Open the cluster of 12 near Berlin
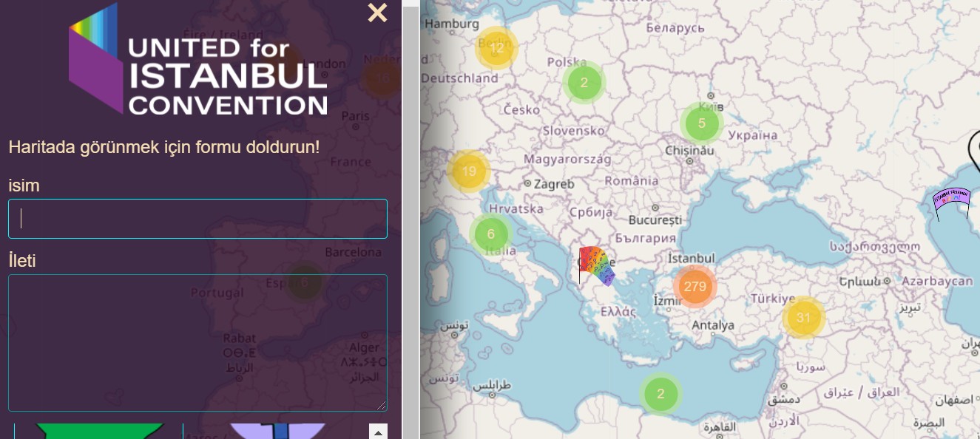This screenshot has height=439, width=980. [x=497, y=48]
